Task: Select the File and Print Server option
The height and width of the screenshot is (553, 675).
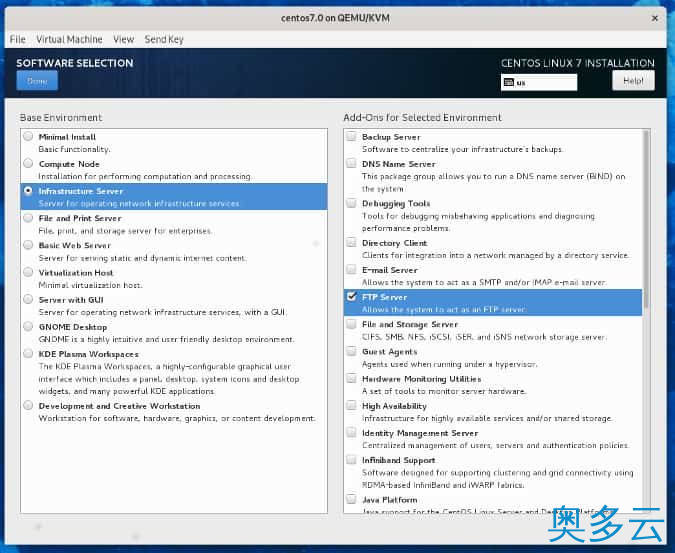Action: pos(28,218)
